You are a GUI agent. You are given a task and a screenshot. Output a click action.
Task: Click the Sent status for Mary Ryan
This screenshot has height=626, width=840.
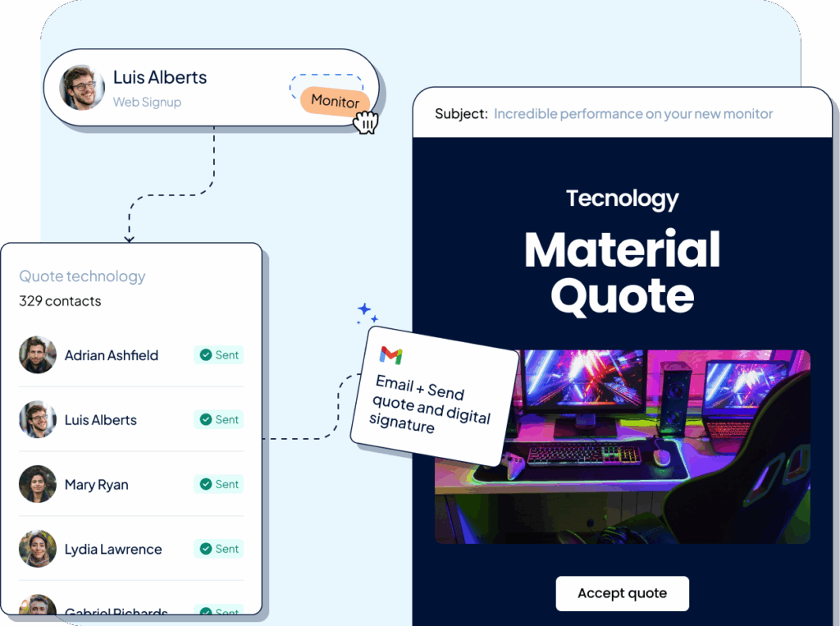219,484
